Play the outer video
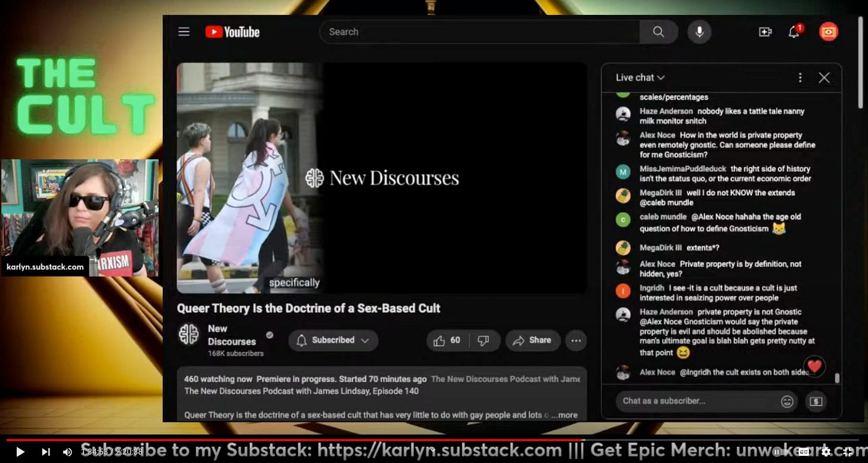 20,452
